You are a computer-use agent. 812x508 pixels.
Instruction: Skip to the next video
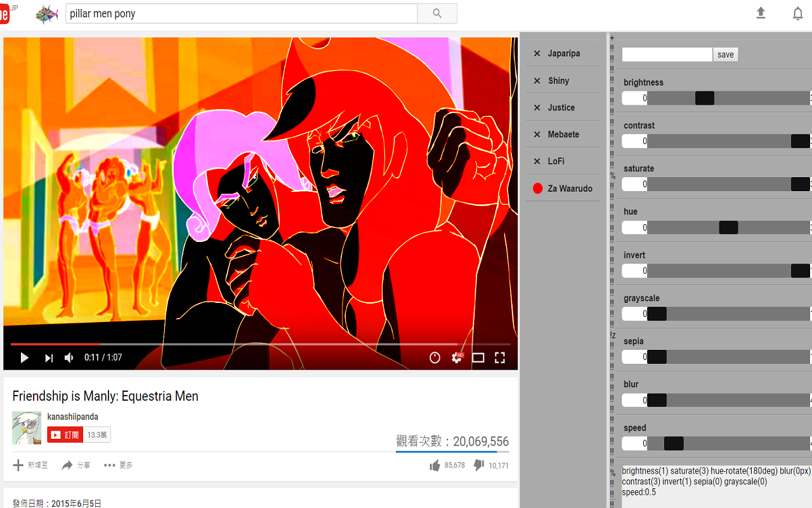click(x=49, y=358)
